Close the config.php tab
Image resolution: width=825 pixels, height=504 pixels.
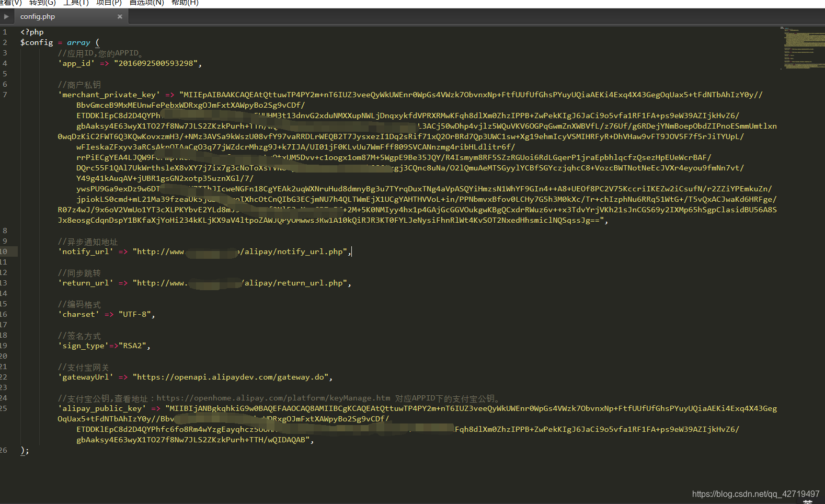click(120, 17)
